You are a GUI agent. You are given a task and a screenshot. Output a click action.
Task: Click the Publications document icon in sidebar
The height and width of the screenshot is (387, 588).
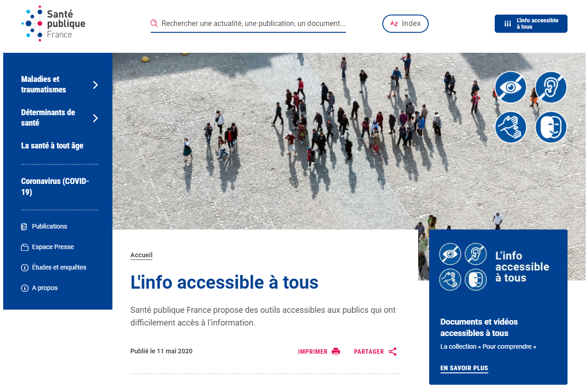[x=25, y=226]
